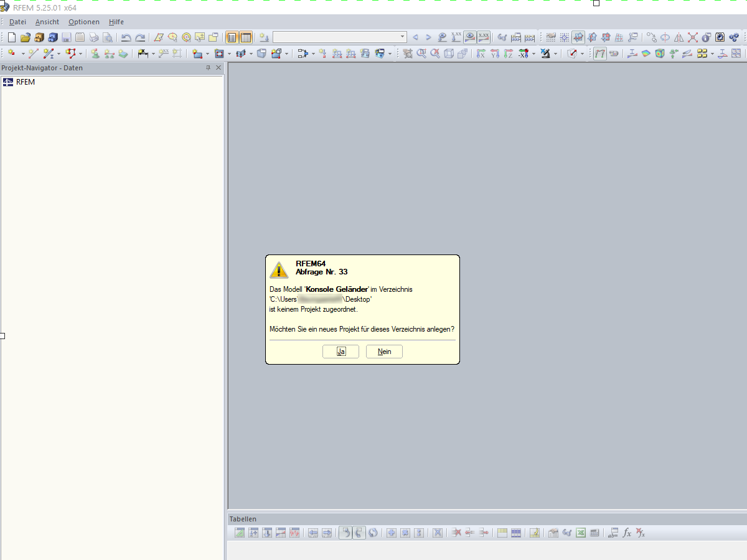
Task: Toggle the highlighted green frame model button
Action: tap(600, 54)
